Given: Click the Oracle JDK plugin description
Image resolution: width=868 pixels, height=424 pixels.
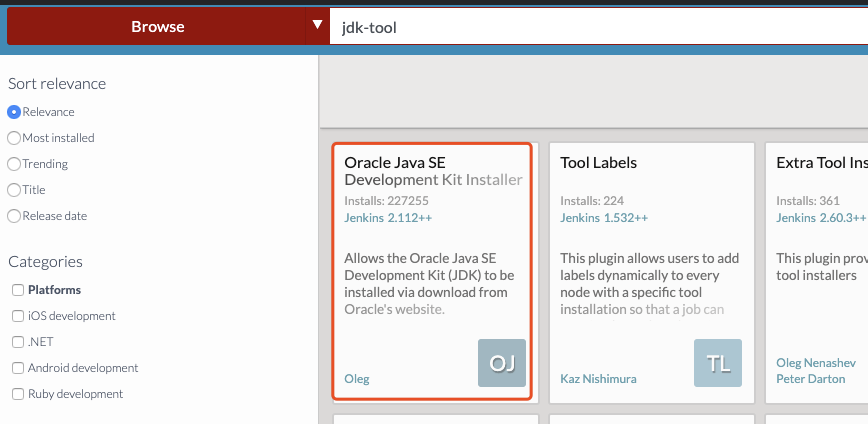Looking at the screenshot, I should (x=430, y=284).
